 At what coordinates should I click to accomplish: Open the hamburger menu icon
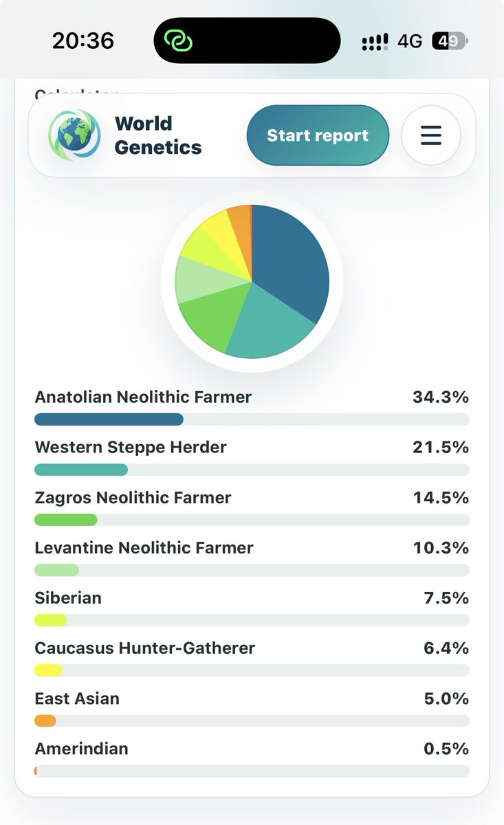430,135
